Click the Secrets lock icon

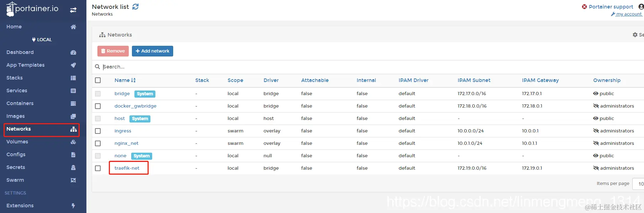73,168
